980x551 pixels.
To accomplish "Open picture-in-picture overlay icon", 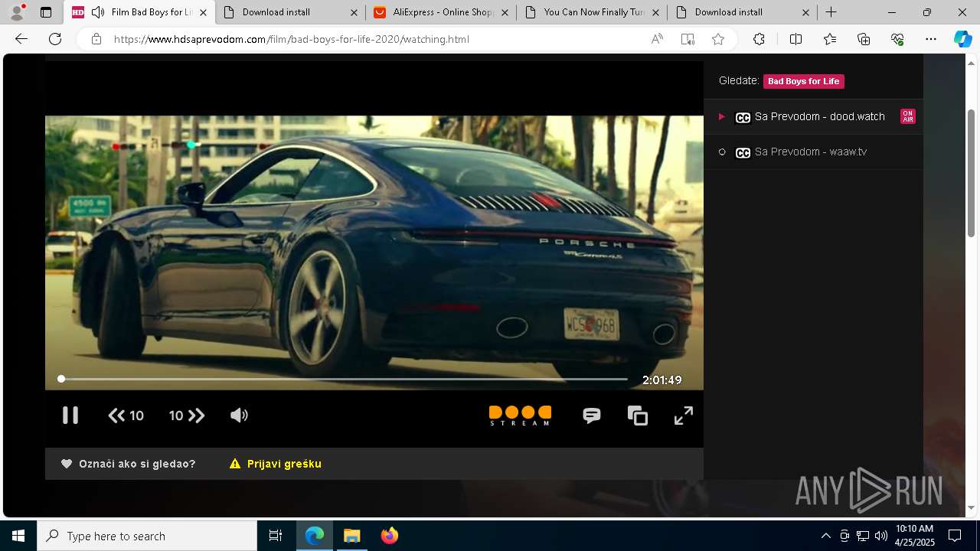I will 638,416.
